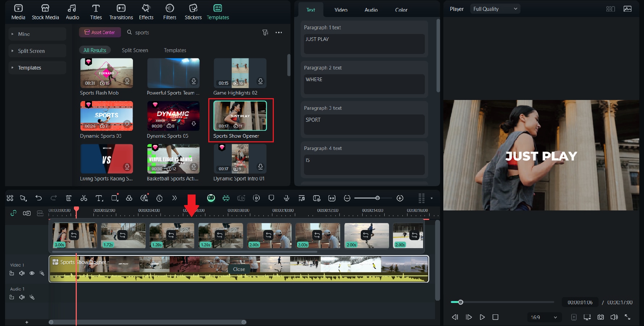Expand more timeline tools chevrons
This screenshot has height=326, width=644.
[174, 198]
